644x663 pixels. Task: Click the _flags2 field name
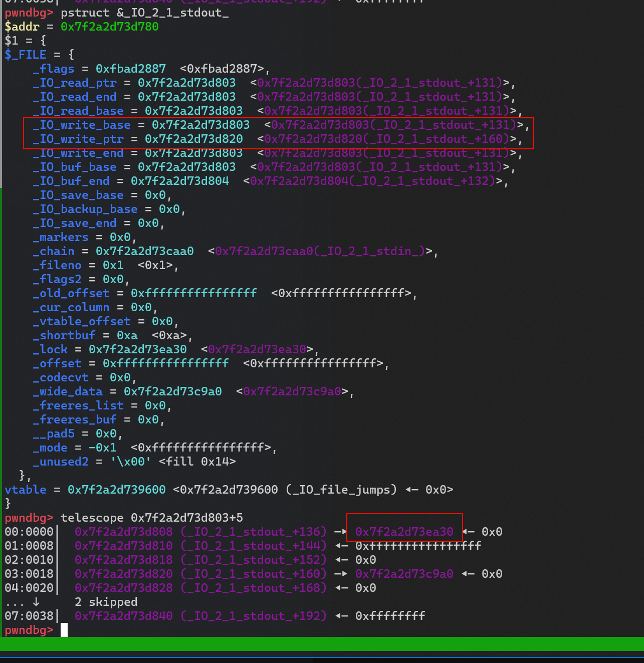tap(57, 279)
